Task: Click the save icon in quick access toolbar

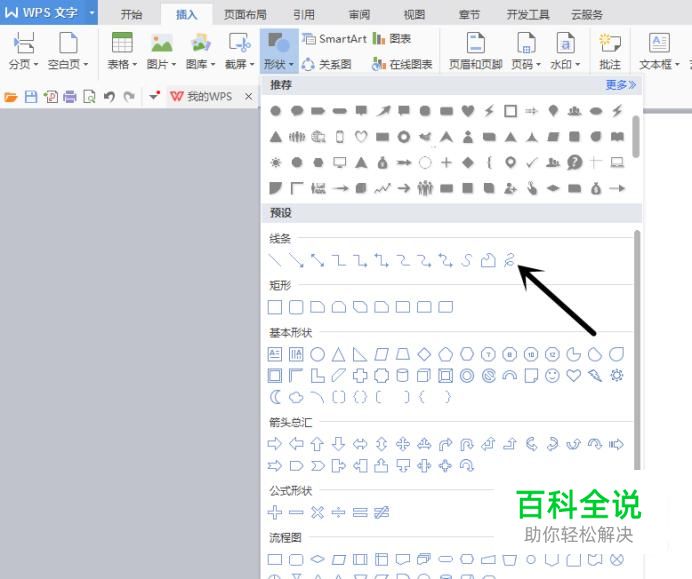Action: (31, 96)
